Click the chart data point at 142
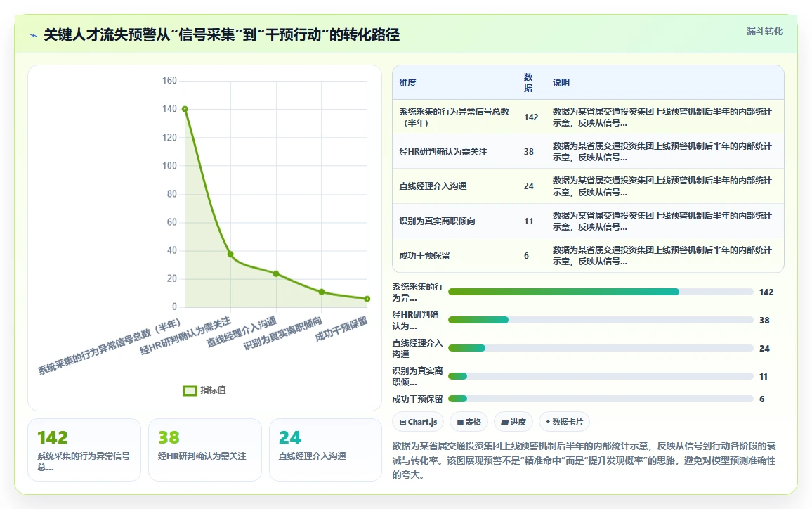This screenshot has width=812, height=509. [185, 109]
